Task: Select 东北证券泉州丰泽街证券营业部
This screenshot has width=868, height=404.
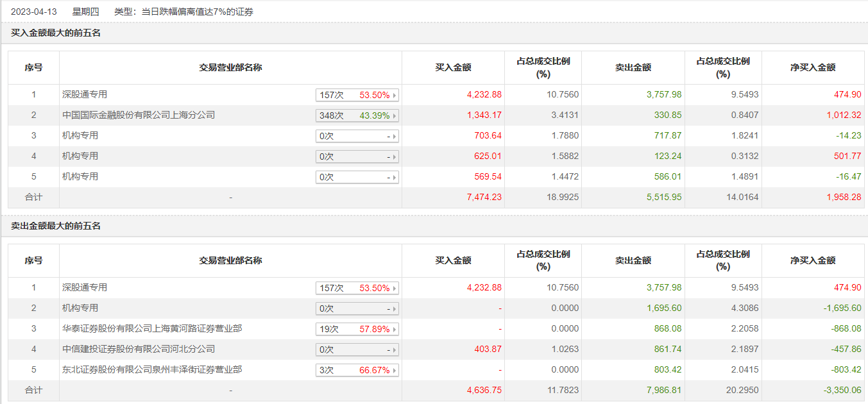Action: (152, 370)
